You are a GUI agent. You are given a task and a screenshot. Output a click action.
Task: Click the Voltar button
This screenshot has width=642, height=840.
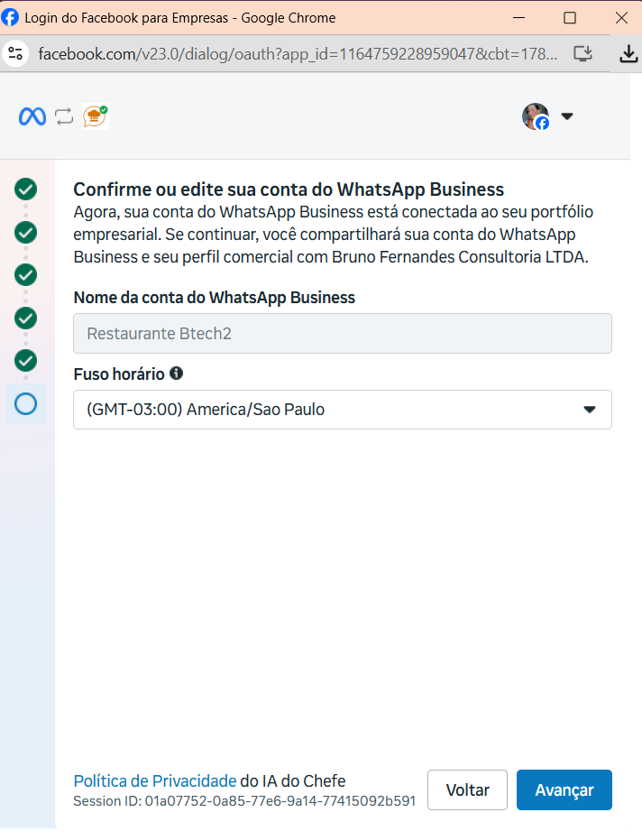pyautogui.click(x=467, y=789)
